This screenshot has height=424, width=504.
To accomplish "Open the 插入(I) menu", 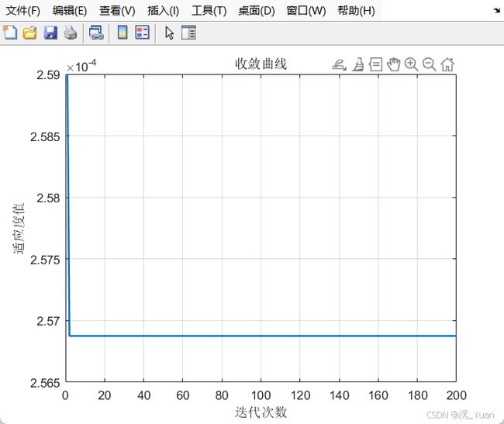I will click(x=164, y=11).
